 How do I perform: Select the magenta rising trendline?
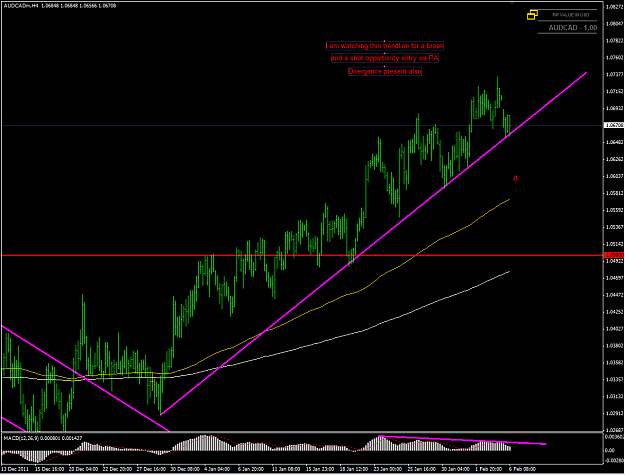point(373,244)
